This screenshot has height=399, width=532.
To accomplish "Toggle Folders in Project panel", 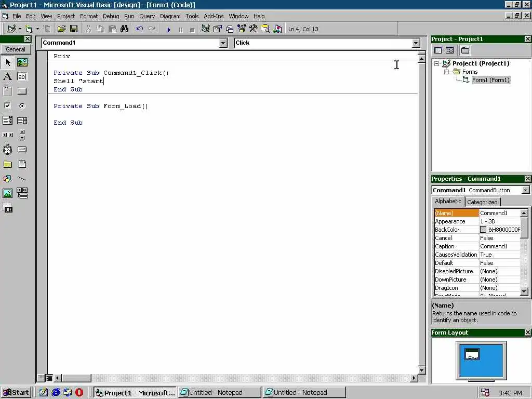I will pos(465,50).
